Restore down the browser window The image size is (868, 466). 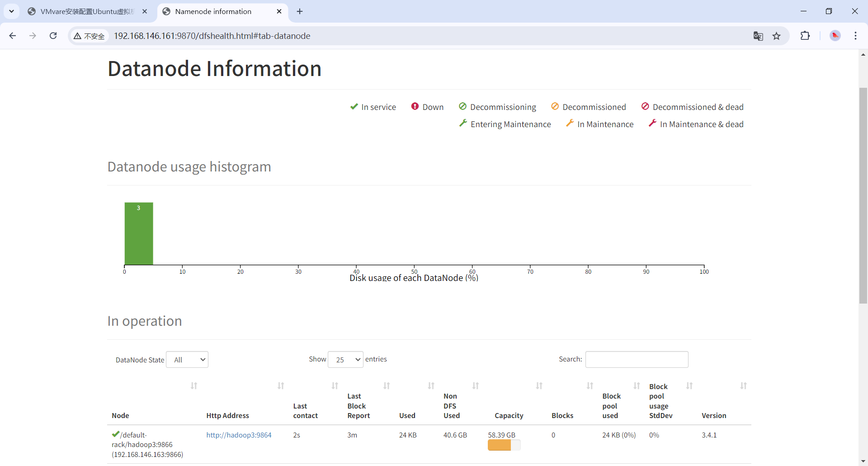coord(829,11)
